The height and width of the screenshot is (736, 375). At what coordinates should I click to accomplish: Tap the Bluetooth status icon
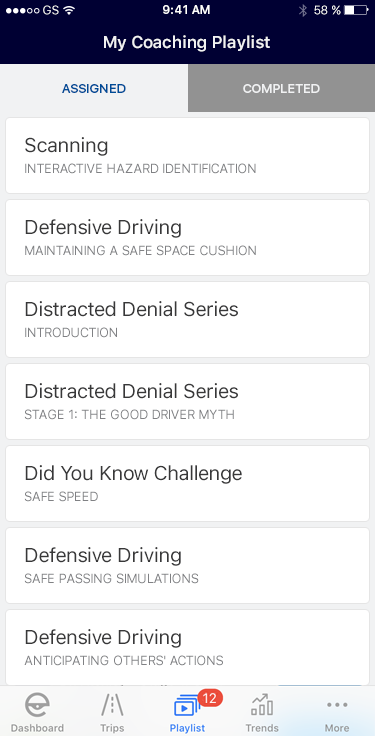click(x=303, y=10)
